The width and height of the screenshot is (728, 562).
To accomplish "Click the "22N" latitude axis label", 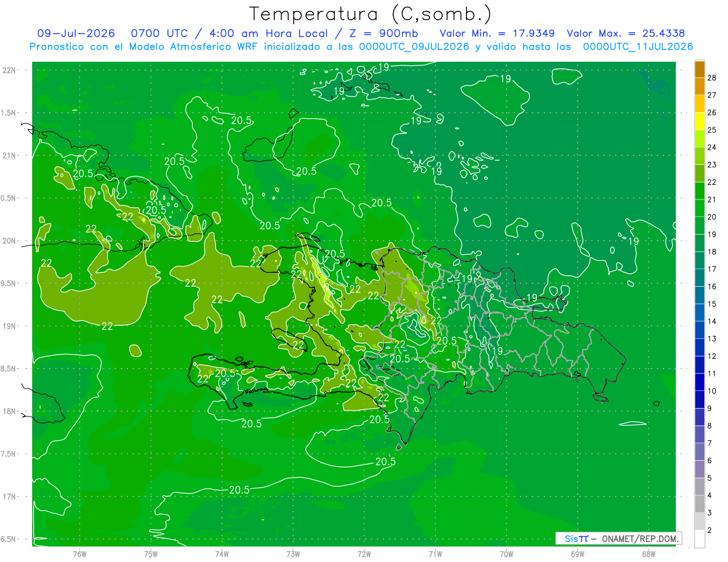I will [10, 70].
